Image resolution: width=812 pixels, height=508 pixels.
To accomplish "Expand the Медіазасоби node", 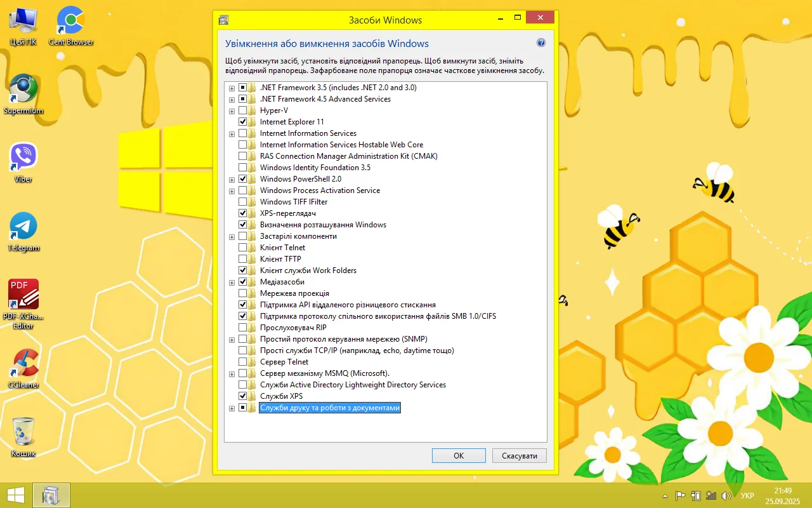I will click(232, 282).
